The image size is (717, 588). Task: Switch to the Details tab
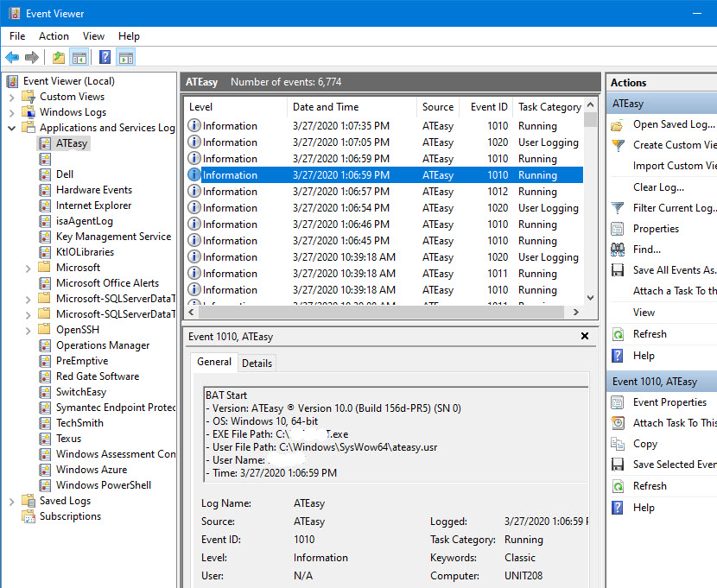257,364
